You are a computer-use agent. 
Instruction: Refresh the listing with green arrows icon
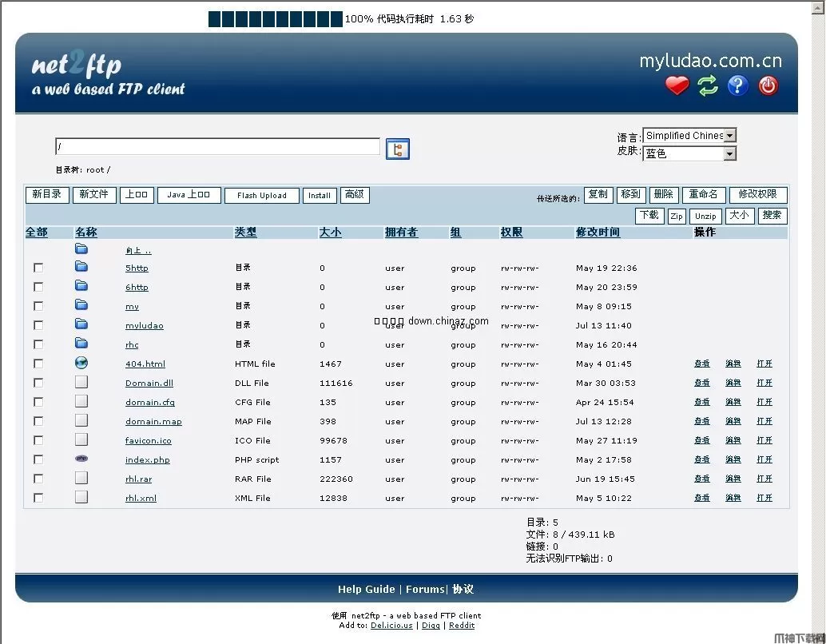(708, 86)
